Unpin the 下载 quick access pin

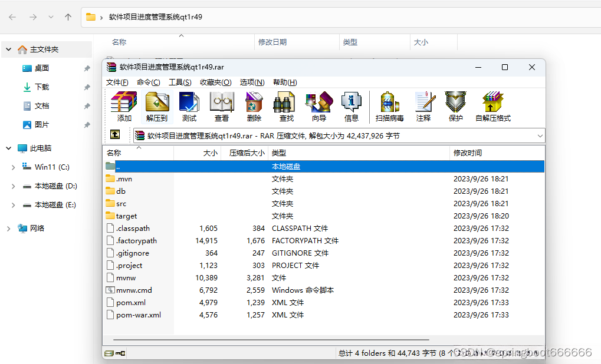(87, 87)
